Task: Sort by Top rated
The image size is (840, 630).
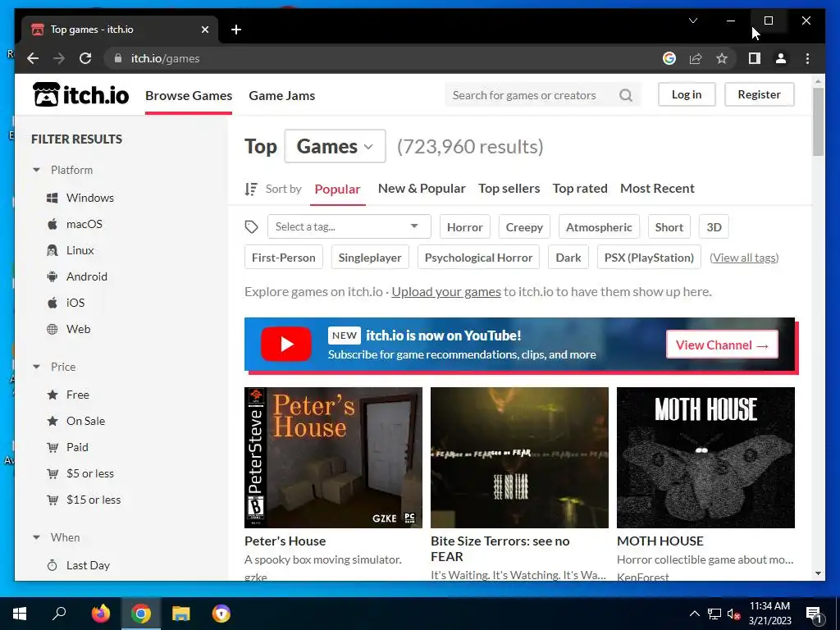Action: point(580,189)
